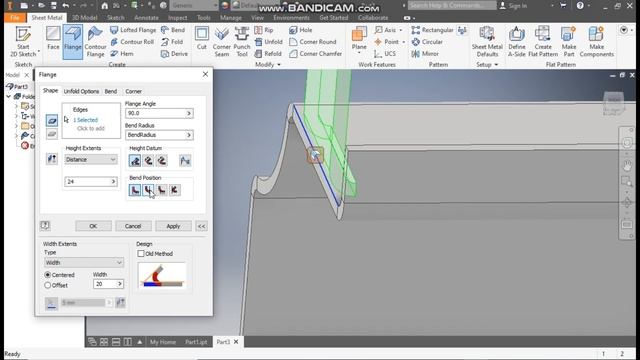Expand Flange Angle value arrow
The image size is (640, 360).
(189, 113)
